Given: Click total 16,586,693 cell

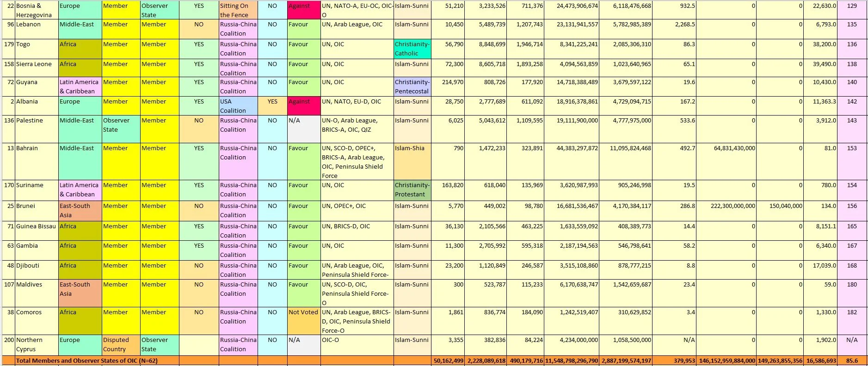Looking at the screenshot, I should click(820, 360).
